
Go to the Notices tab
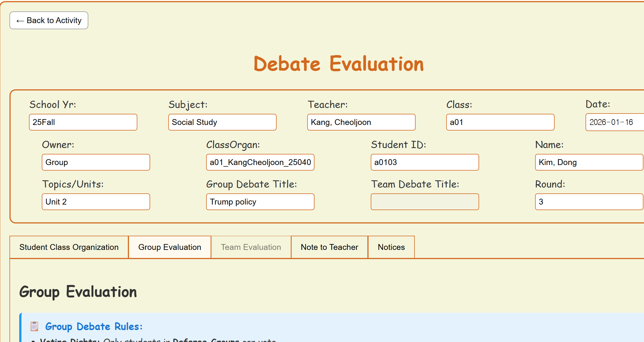391,247
